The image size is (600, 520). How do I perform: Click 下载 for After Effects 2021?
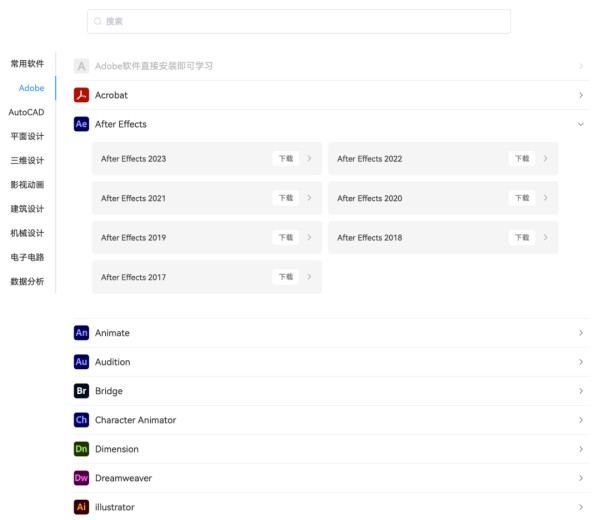286,198
